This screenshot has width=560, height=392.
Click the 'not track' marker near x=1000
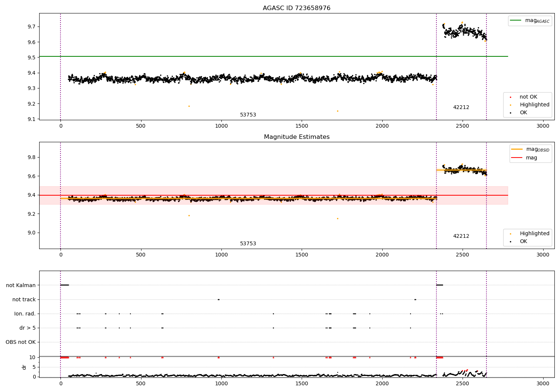[x=218, y=299]
